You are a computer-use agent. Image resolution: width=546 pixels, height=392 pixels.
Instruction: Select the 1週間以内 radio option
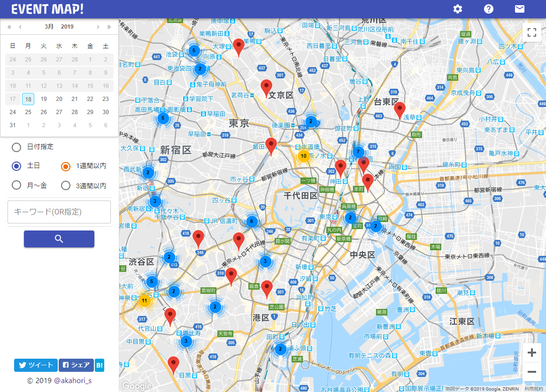(x=66, y=166)
